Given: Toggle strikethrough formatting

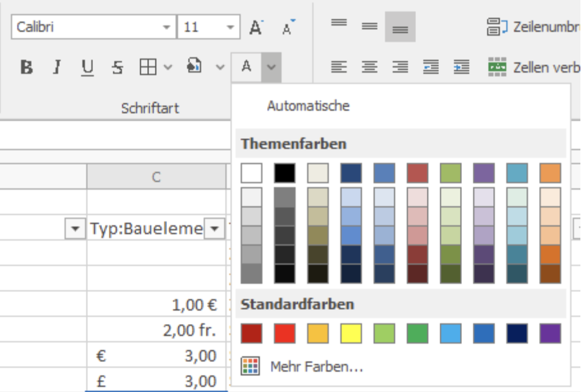Looking at the screenshot, I should pos(118,67).
